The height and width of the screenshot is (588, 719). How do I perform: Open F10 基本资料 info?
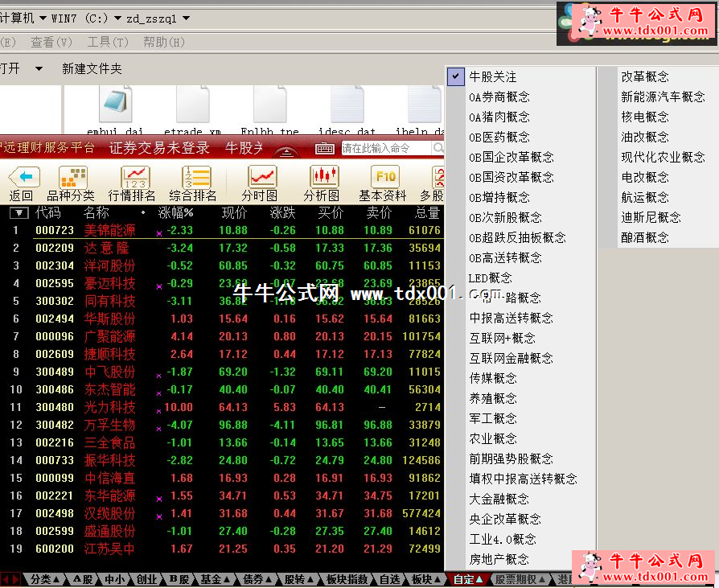(384, 177)
